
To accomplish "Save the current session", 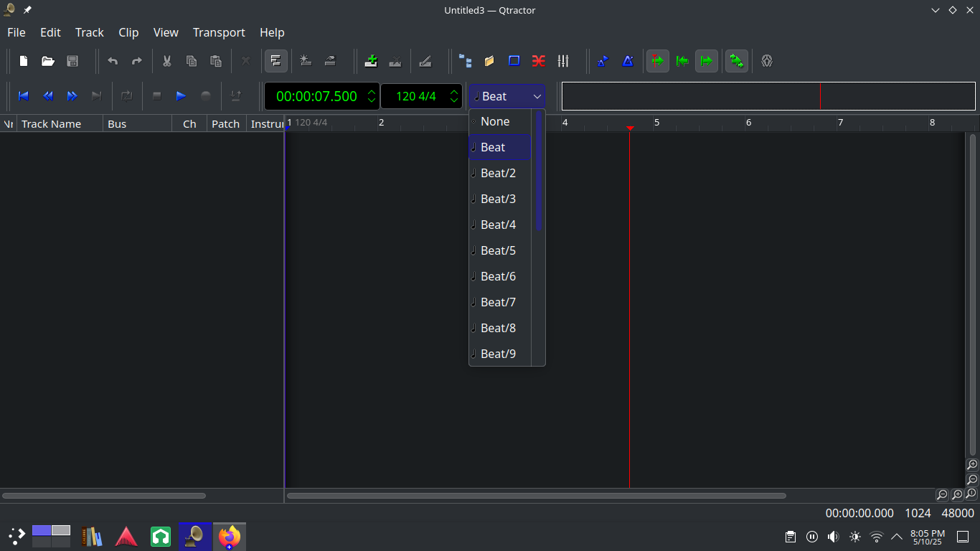I will (x=72, y=61).
